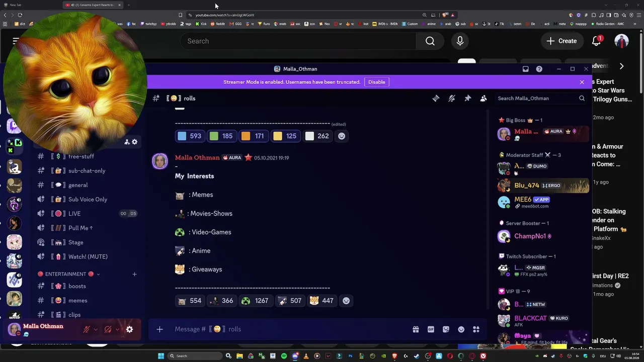Toggle the Memes cat reaction 554
This screenshot has height=362, width=644.
190,301
